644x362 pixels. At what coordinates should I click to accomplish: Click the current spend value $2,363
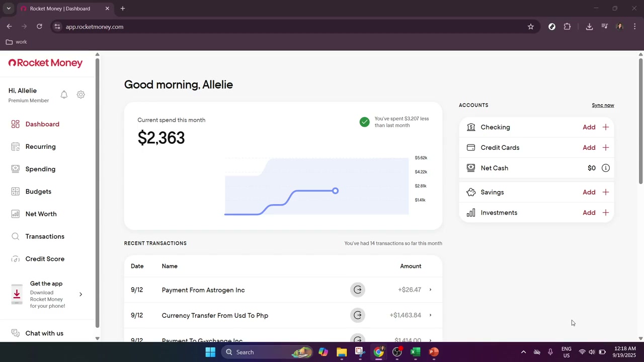161,138
